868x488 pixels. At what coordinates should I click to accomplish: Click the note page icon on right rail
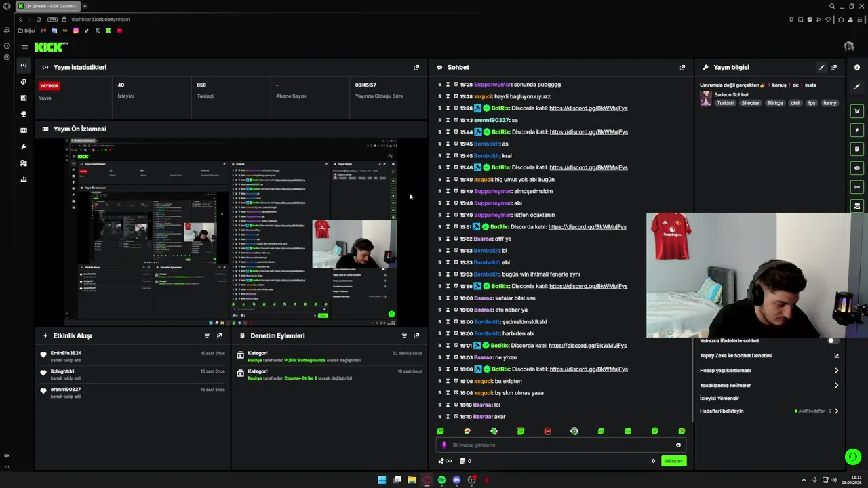[x=857, y=149]
